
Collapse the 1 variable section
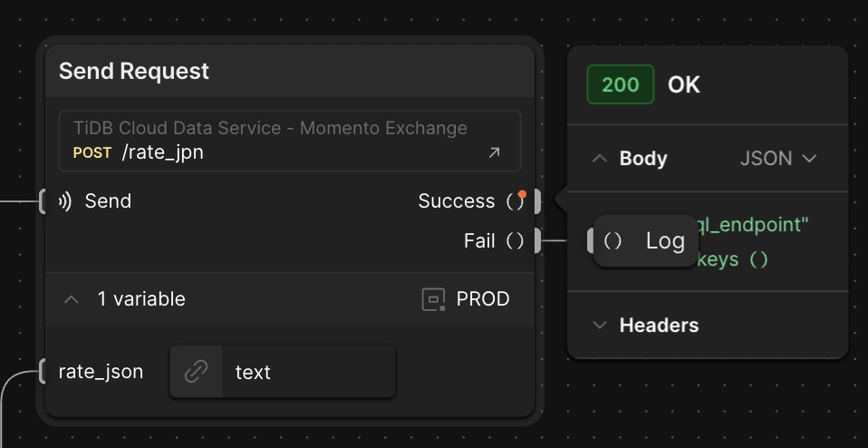coord(71,299)
